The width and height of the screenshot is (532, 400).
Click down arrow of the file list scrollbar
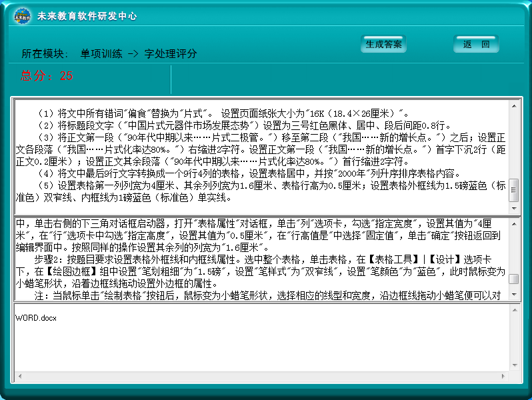[x=515, y=365]
